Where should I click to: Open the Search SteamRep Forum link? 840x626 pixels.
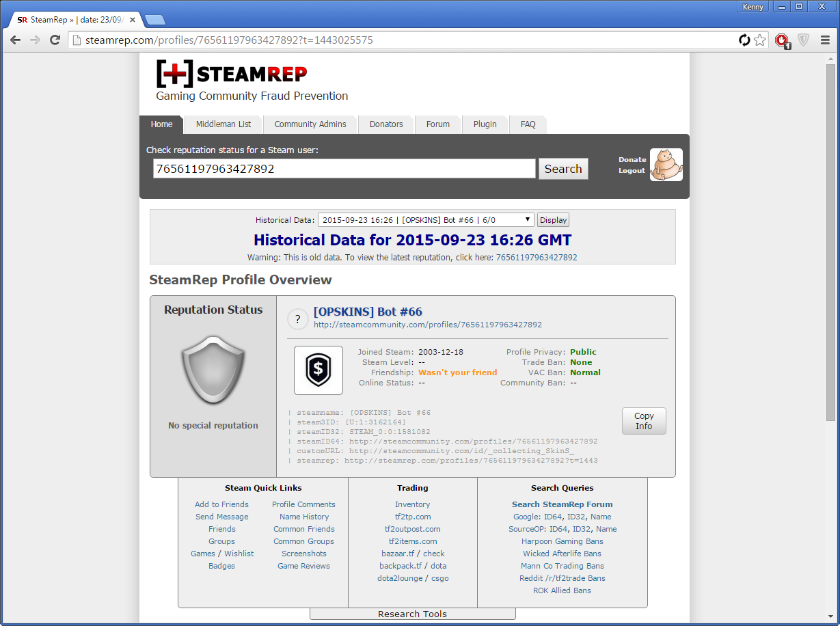562,504
